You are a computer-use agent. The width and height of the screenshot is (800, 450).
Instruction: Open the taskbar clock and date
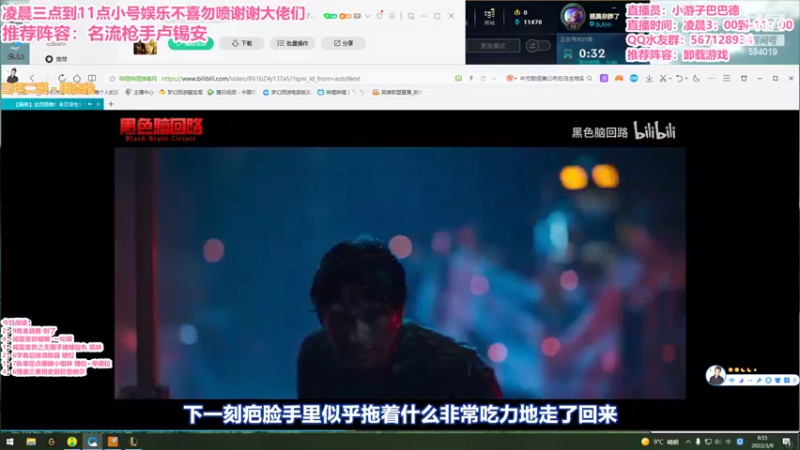coord(762,442)
